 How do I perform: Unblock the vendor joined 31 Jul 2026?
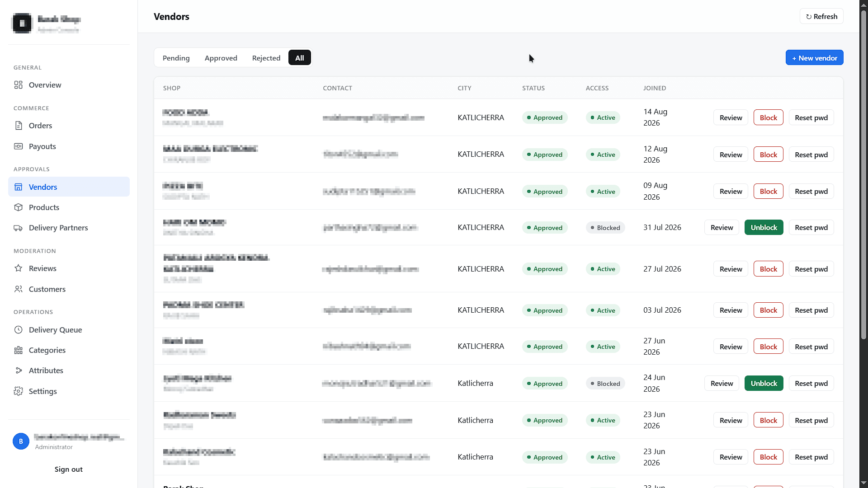coord(764,227)
